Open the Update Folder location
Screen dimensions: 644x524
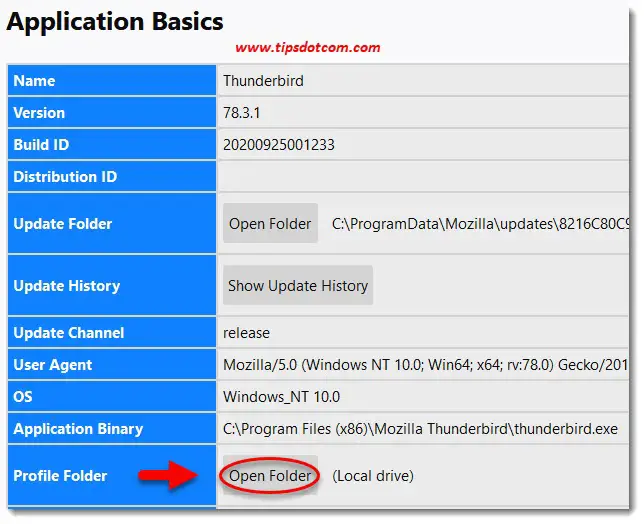click(x=270, y=223)
